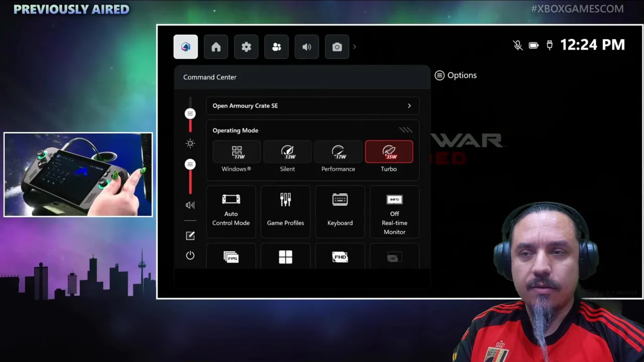Click the volume slider handle
The image size is (644, 362).
(190, 164)
